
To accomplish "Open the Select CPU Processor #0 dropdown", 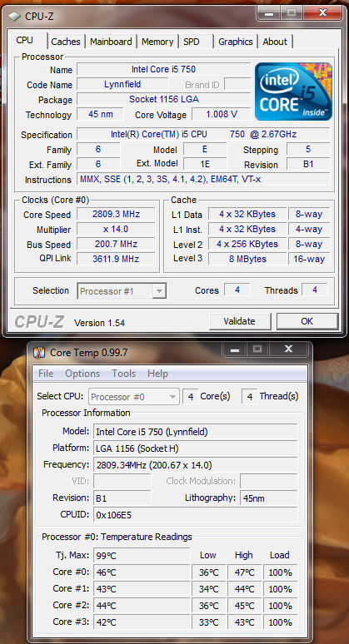I will [x=133, y=397].
